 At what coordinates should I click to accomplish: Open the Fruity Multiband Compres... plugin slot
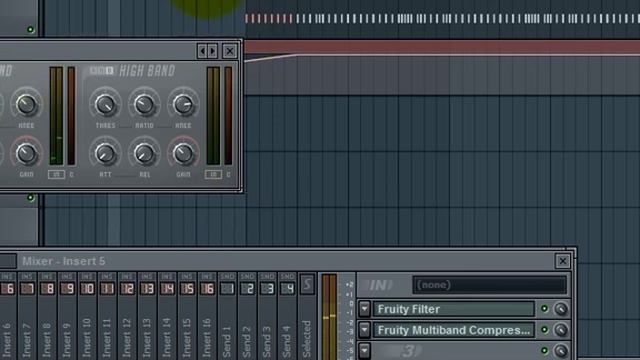[453, 330]
